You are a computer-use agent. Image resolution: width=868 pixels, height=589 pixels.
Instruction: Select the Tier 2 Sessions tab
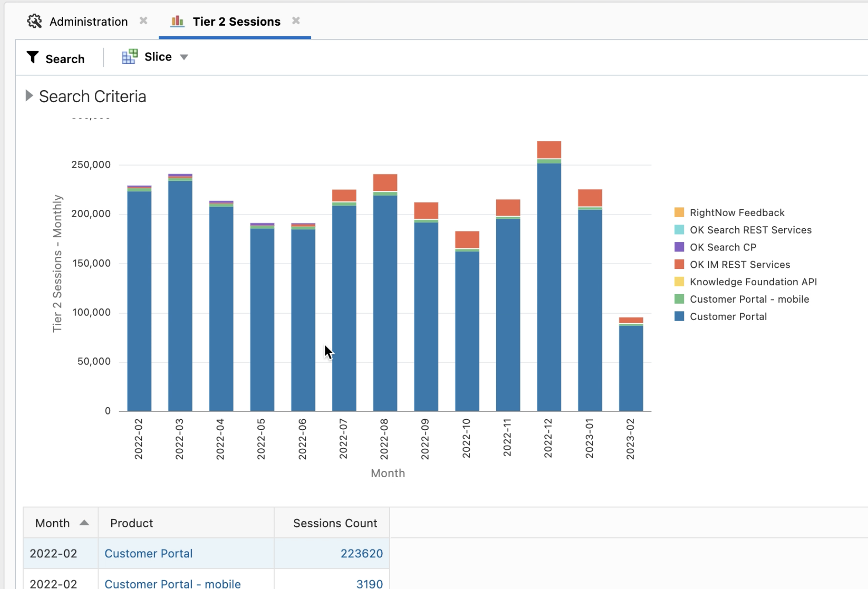pos(236,22)
